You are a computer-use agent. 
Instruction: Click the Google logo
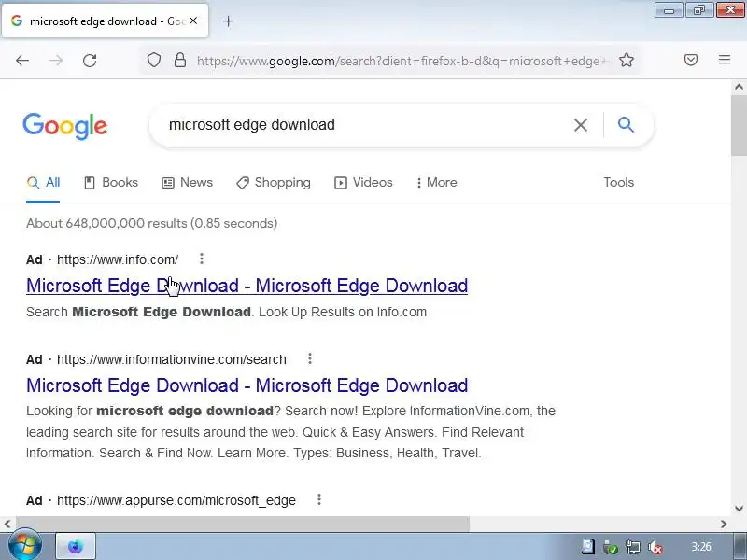pos(65,126)
